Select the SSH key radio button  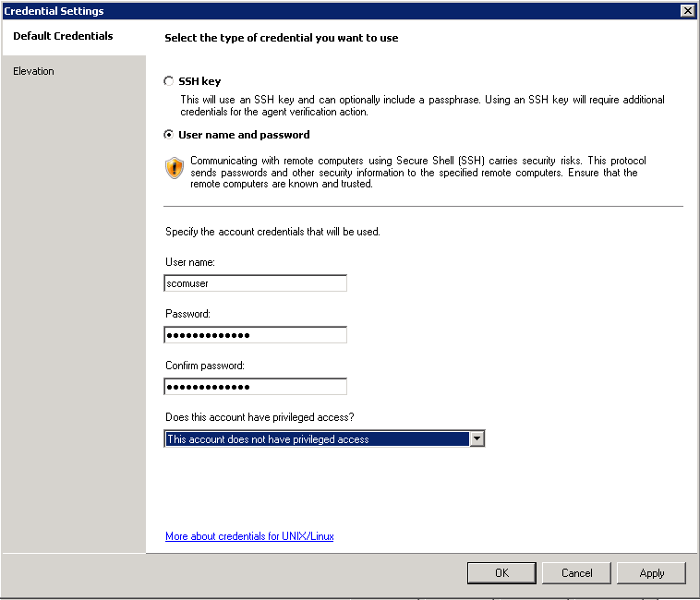pos(168,81)
